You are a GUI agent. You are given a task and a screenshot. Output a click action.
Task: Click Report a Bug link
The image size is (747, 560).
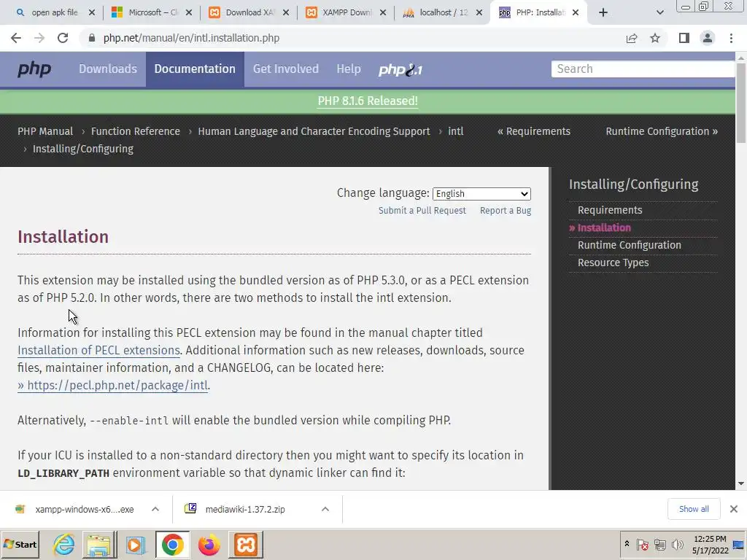tap(506, 211)
